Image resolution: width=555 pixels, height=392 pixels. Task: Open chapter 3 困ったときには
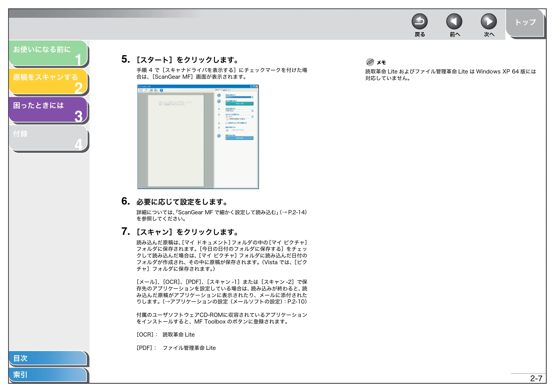pos(48,110)
